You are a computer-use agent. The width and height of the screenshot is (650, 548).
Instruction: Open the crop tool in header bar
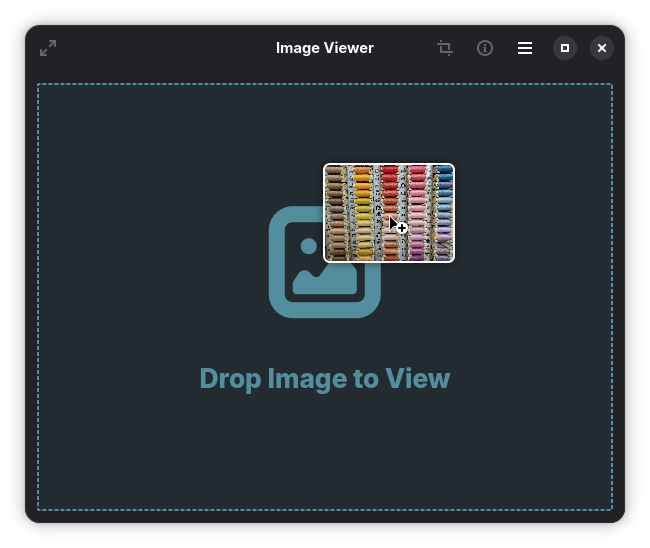click(445, 48)
